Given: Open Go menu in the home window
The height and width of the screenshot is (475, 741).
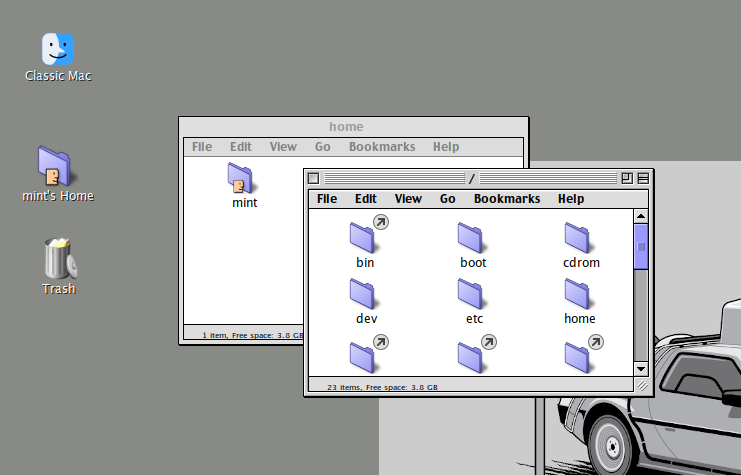Looking at the screenshot, I should coord(322,147).
